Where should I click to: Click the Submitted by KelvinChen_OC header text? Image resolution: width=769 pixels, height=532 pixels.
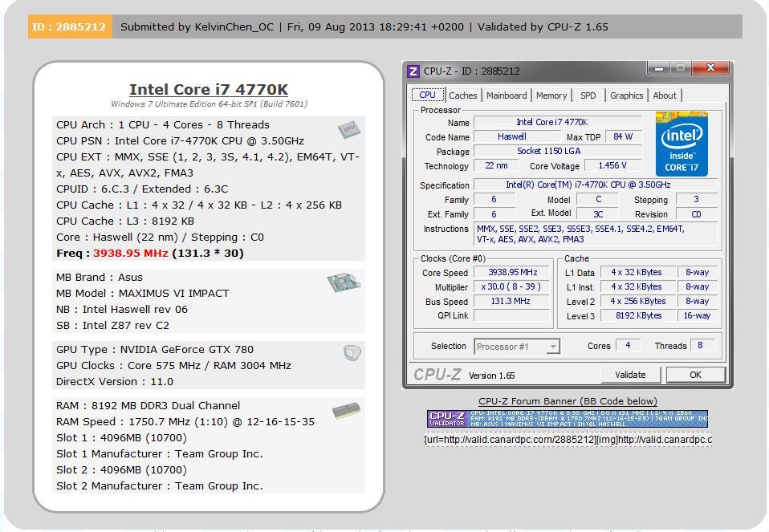(x=197, y=27)
